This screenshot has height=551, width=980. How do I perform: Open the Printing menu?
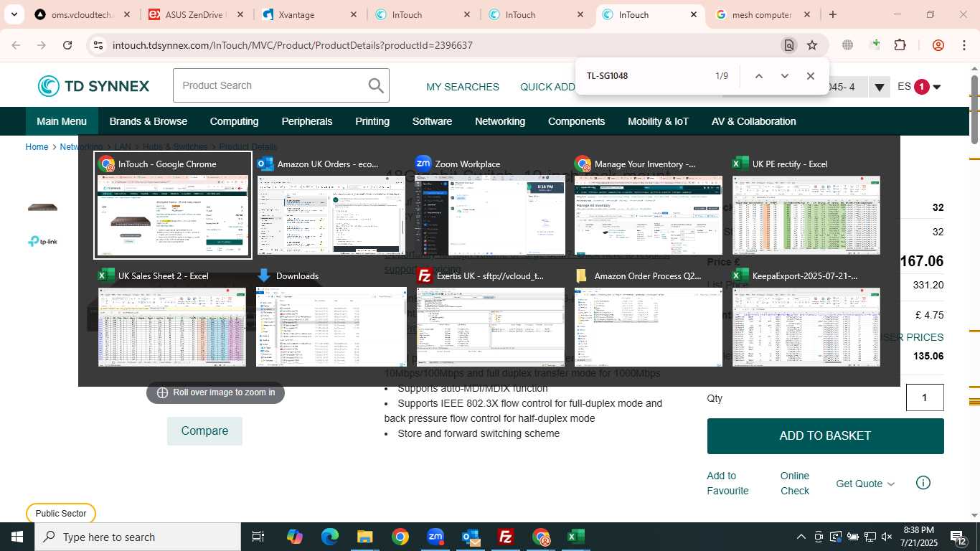click(372, 121)
